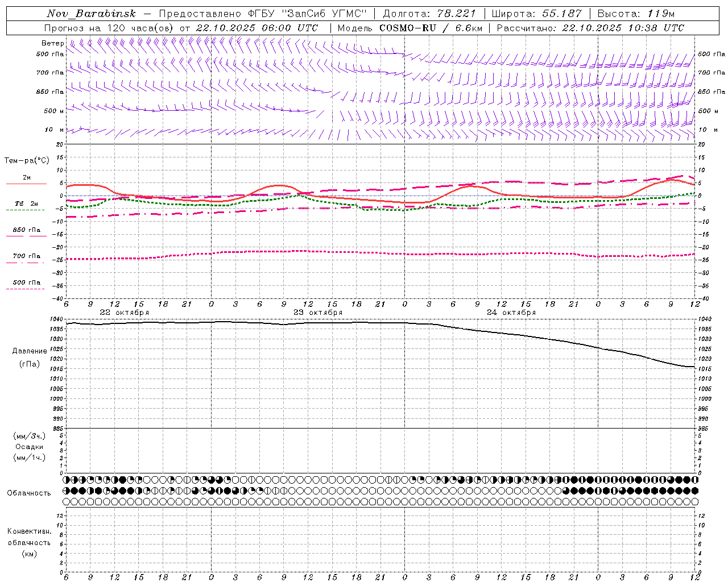Image resolution: width=728 pixels, height=582 pixels.
Task: Click the 1040 value on left pressure axis
Action: [x=56, y=319]
